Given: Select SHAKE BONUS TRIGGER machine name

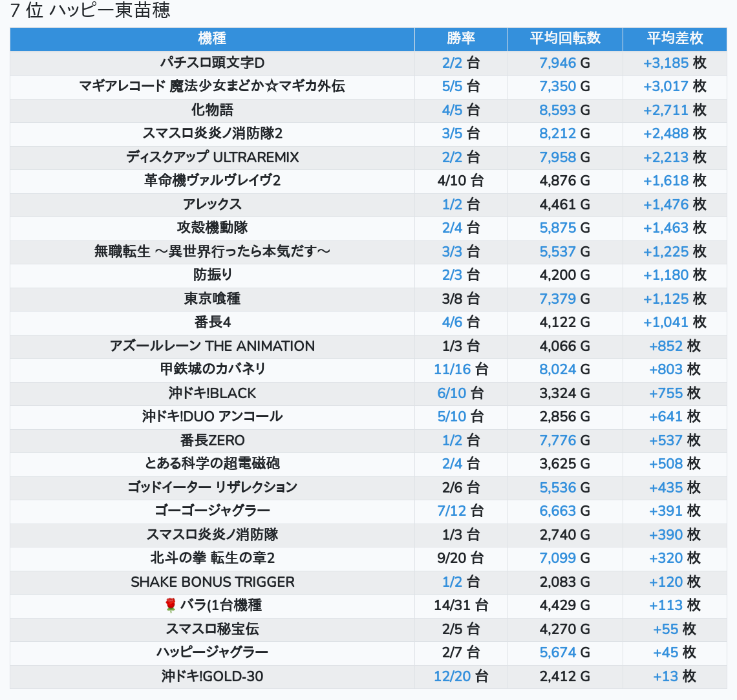Looking at the screenshot, I should (212, 582).
